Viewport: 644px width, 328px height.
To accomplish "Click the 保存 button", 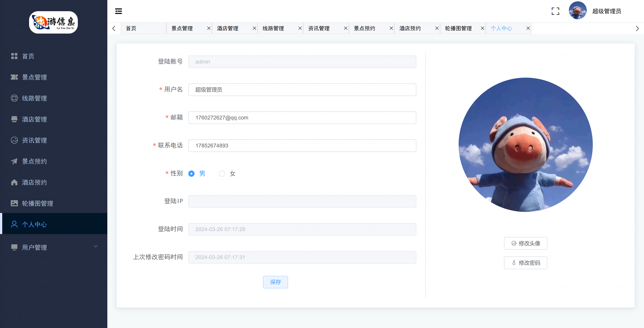I will (275, 282).
